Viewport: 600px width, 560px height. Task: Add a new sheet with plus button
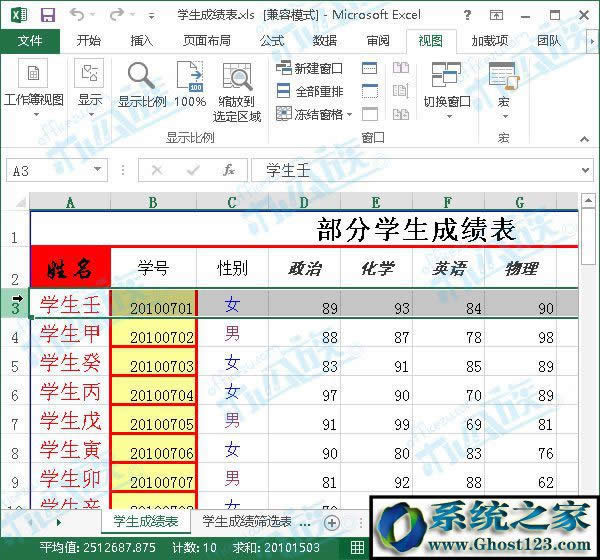332,522
